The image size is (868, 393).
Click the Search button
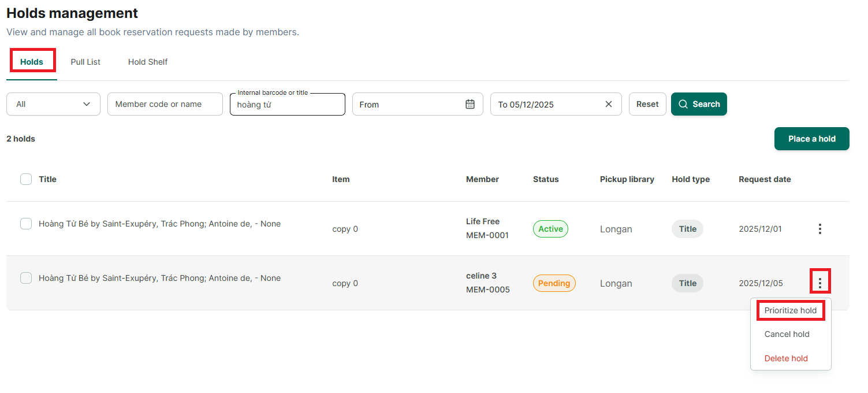click(699, 104)
